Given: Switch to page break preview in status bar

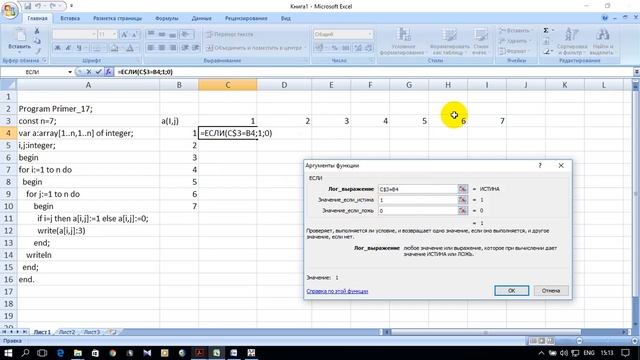Looking at the screenshot, I should coord(550,341).
